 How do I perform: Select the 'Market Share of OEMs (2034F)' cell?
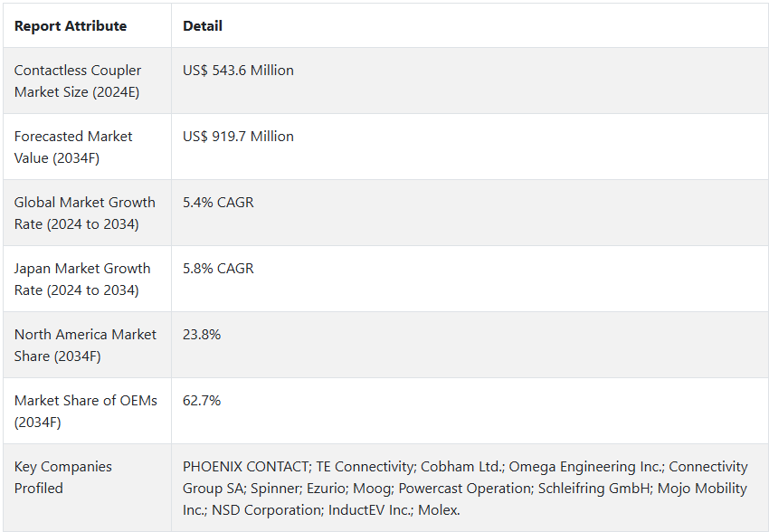click(x=86, y=411)
